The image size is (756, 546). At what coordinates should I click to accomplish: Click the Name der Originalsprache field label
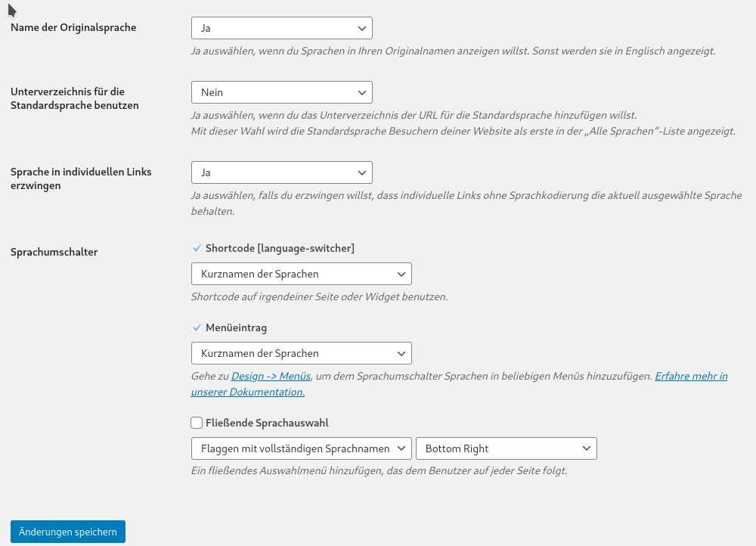[x=73, y=27]
